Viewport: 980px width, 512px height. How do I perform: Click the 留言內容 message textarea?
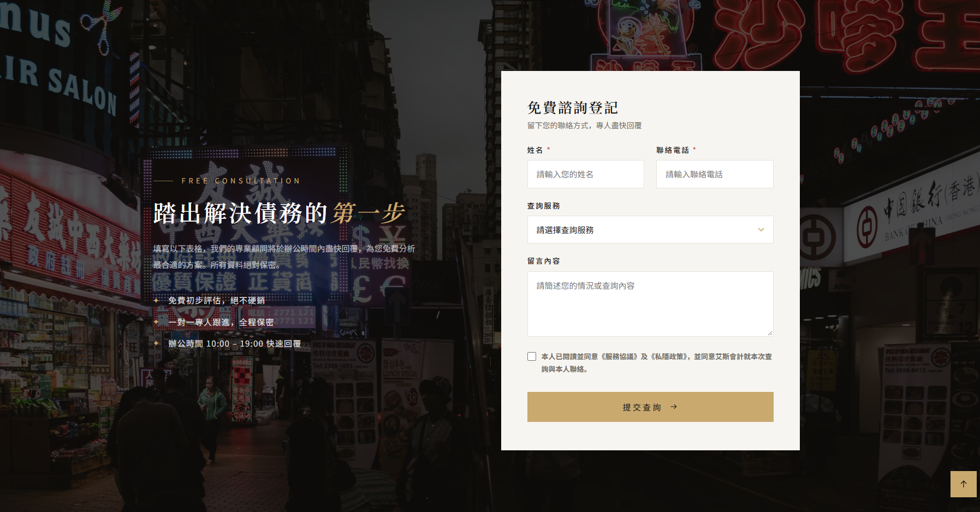[650, 304]
